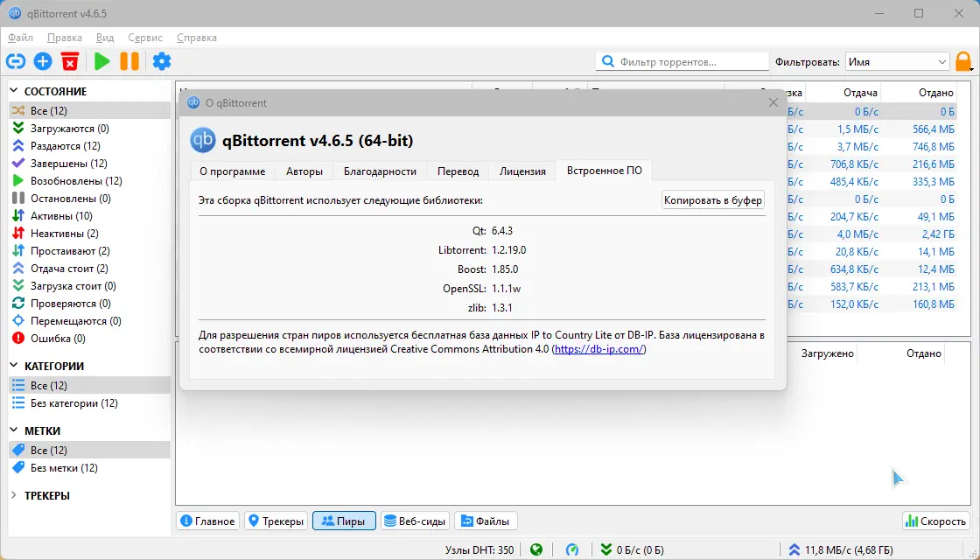The image size is (980, 560).
Task: Open the https://db-ip.com/ link
Action: (x=598, y=349)
